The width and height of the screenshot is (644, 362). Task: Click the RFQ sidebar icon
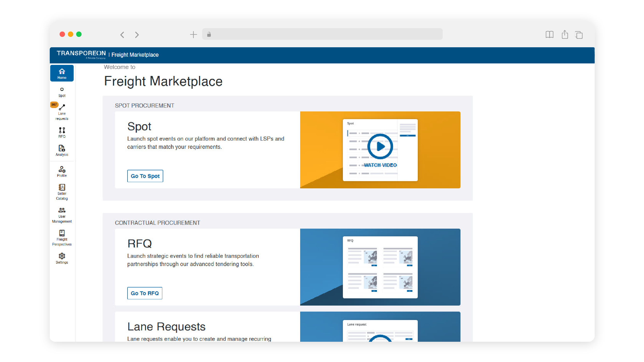coord(62,132)
